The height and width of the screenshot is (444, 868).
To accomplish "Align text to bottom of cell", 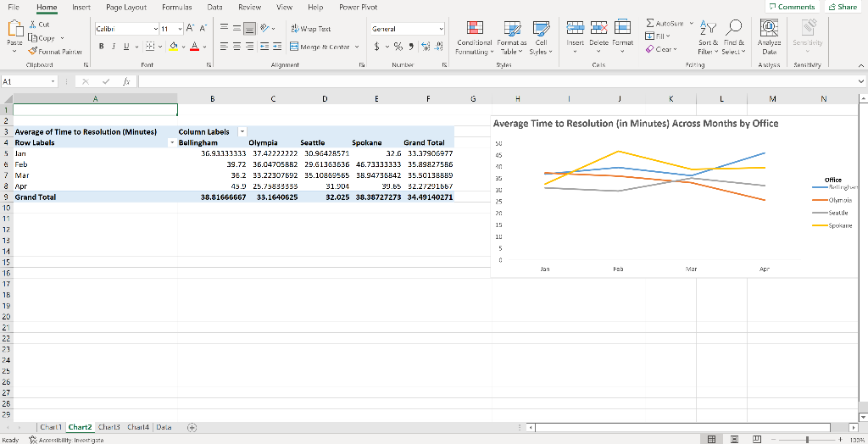I will [x=250, y=28].
